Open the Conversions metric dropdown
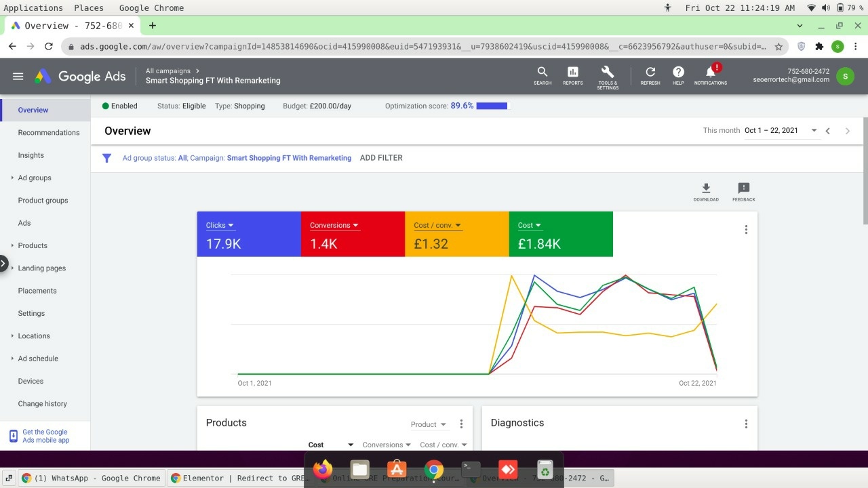Viewport: 868px width, 488px height. [x=334, y=225]
